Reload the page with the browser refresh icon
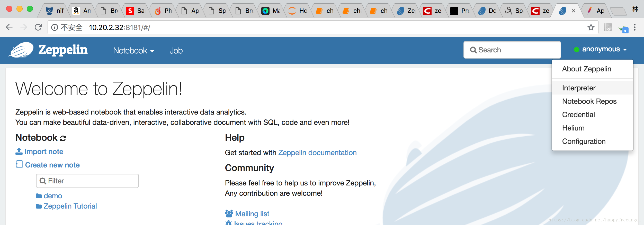 tap(38, 27)
